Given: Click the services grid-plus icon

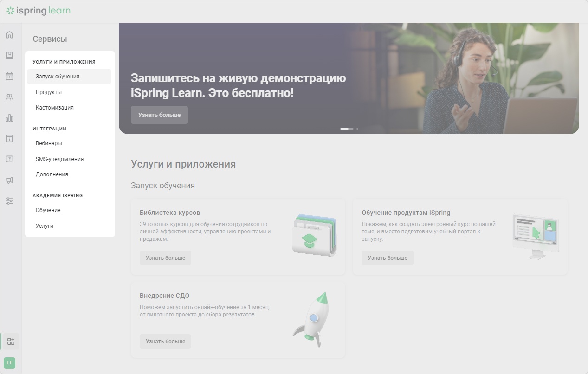Looking at the screenshot, I should (11, 342).
